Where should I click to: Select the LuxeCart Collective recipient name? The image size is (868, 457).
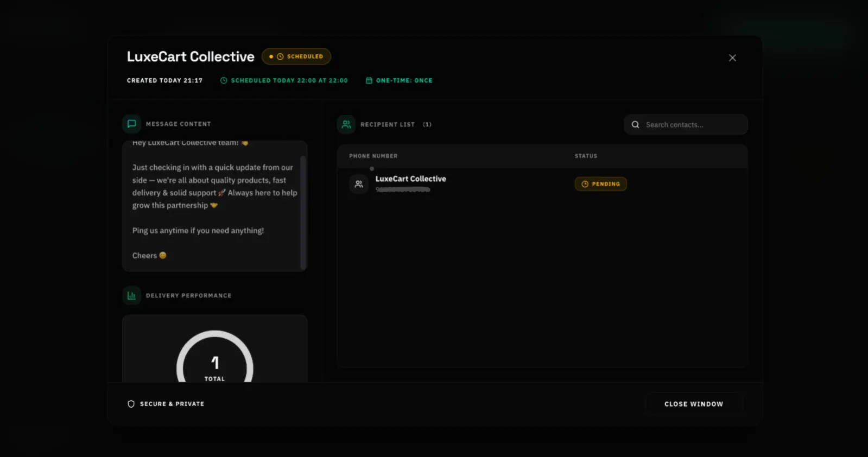point(411,179)
